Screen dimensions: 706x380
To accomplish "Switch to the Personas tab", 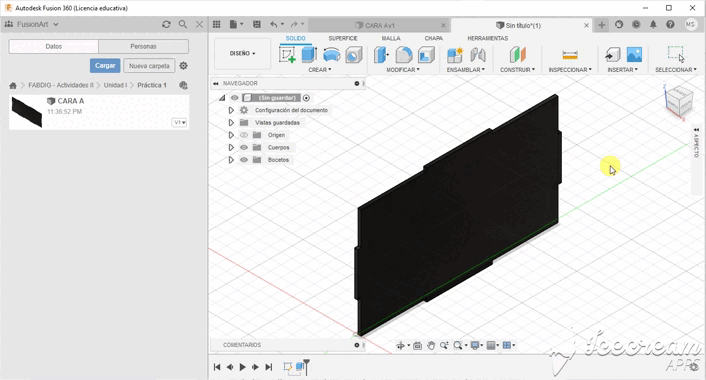I will click(143, 46).
